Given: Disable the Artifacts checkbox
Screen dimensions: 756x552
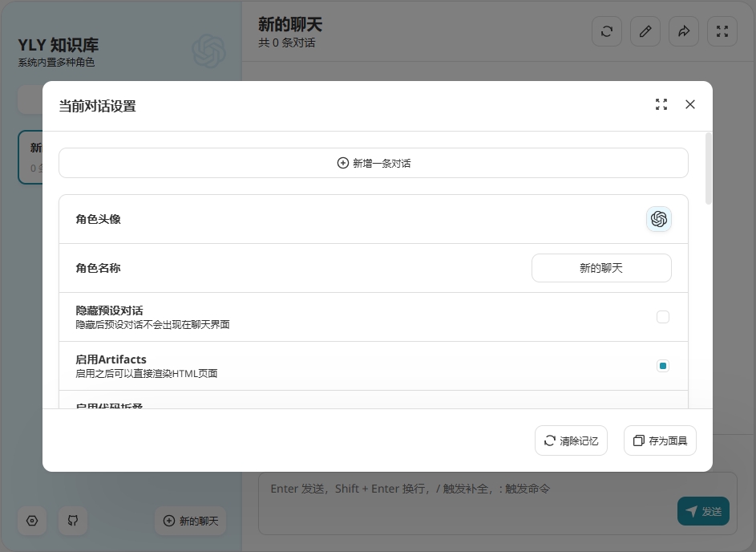Looking at the screenshot, I should point(663,366).
